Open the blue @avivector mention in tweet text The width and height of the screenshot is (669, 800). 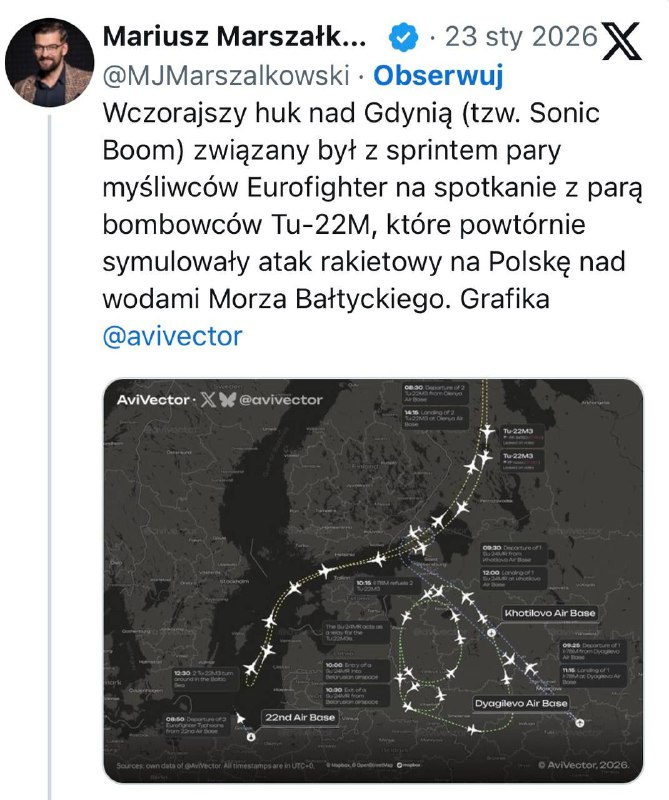[x=172, y=336]
